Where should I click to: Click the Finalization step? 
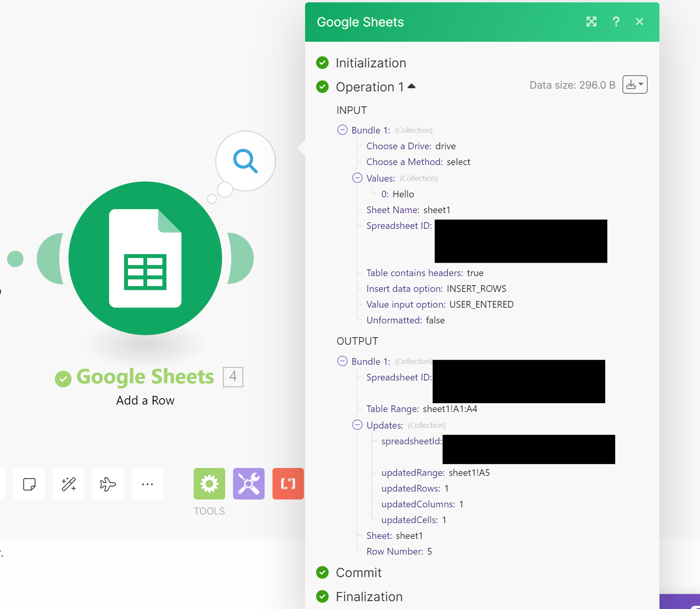(369, 597)
